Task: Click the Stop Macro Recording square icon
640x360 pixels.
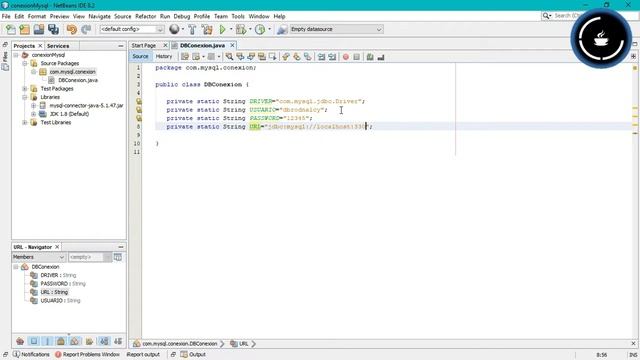Action: 356,57
